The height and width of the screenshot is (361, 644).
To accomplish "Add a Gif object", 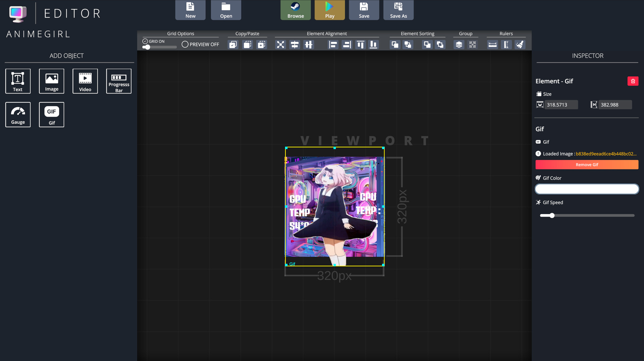I will (52, 115).
